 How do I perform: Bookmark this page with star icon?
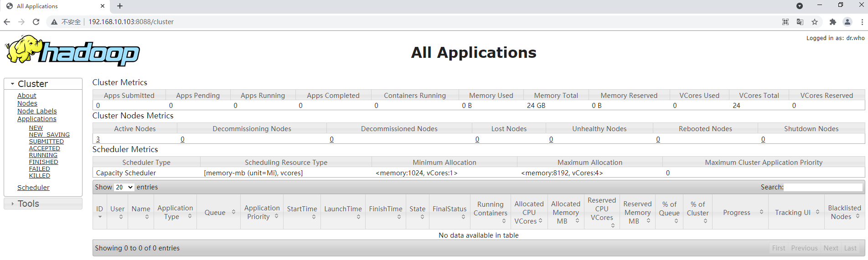(x=815, y=22)
